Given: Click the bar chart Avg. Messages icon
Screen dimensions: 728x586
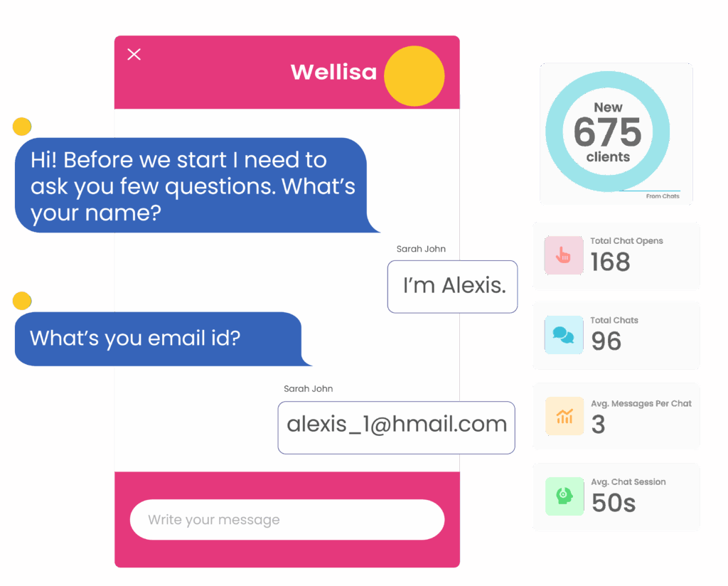Looking at the screenshot, I should 564,416.
